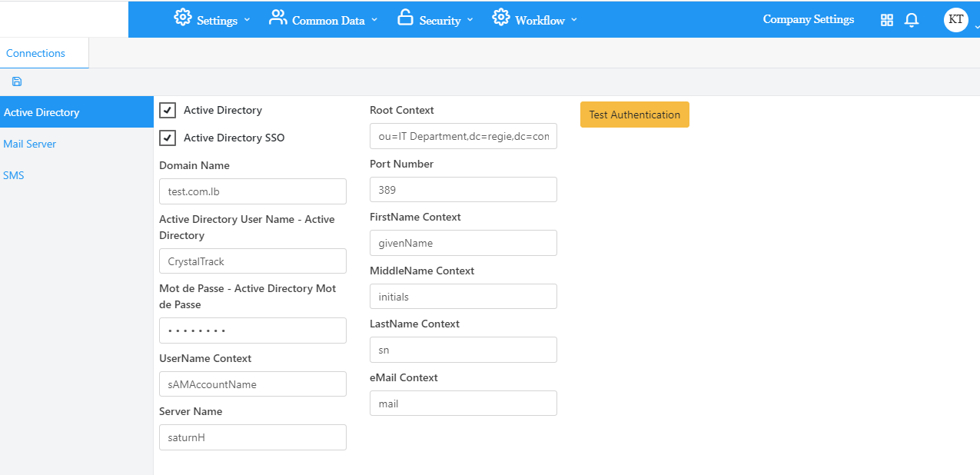
Task: Click the Security padlock icon
Action: coord(405,18)
